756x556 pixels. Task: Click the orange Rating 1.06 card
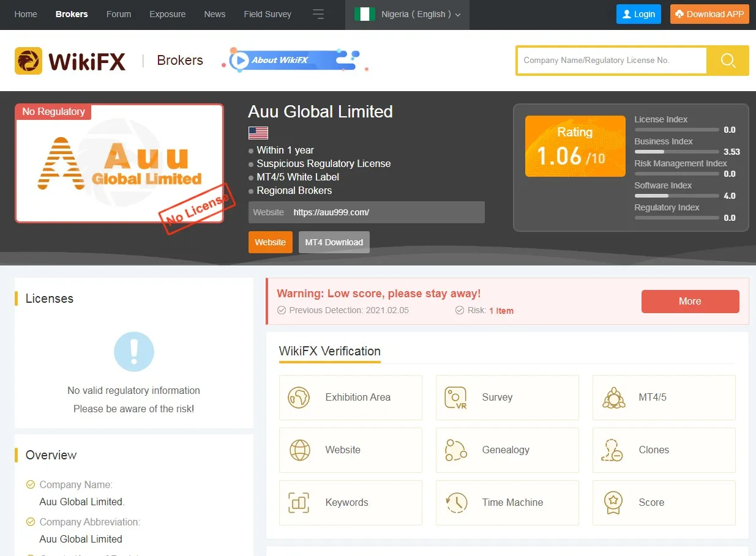pyautogui.click(x=575, y=146)
